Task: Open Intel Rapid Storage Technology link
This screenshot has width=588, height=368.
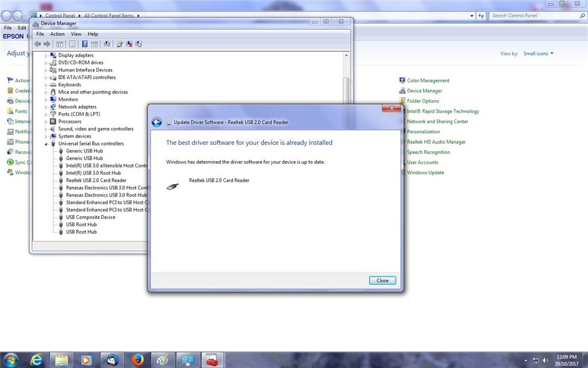Action: pyautogui.click(x=443, y=111)
